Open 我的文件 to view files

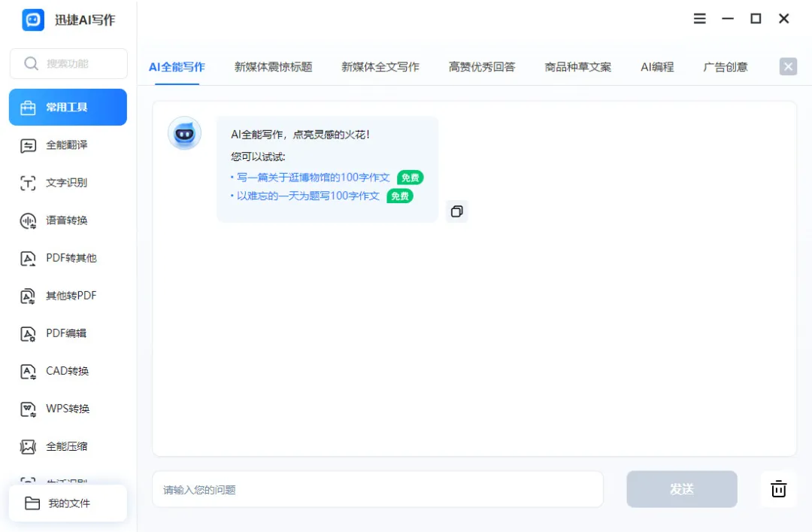pyautogui.click(x=66, y=503)
